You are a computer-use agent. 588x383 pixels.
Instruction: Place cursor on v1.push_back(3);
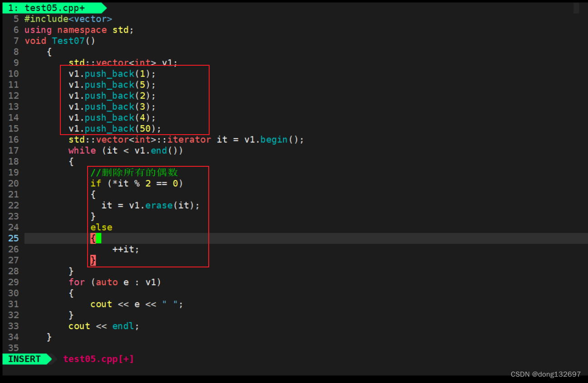click(x=112, y=107)
